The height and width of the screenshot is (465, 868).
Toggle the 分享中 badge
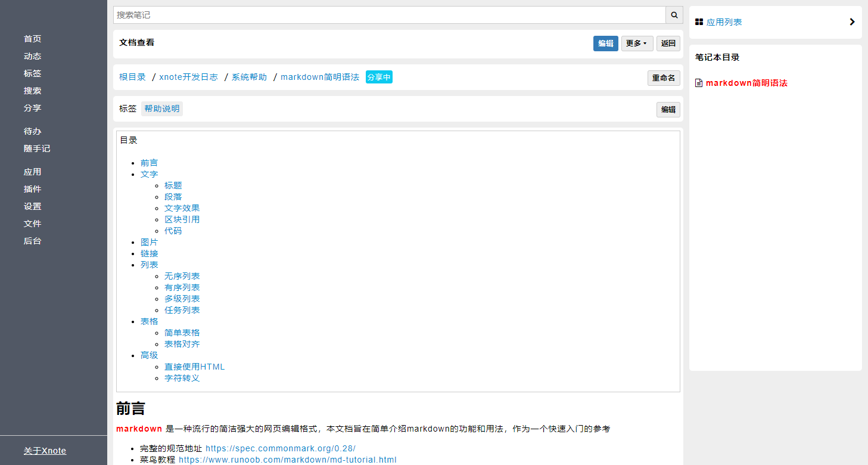[379, 77]
